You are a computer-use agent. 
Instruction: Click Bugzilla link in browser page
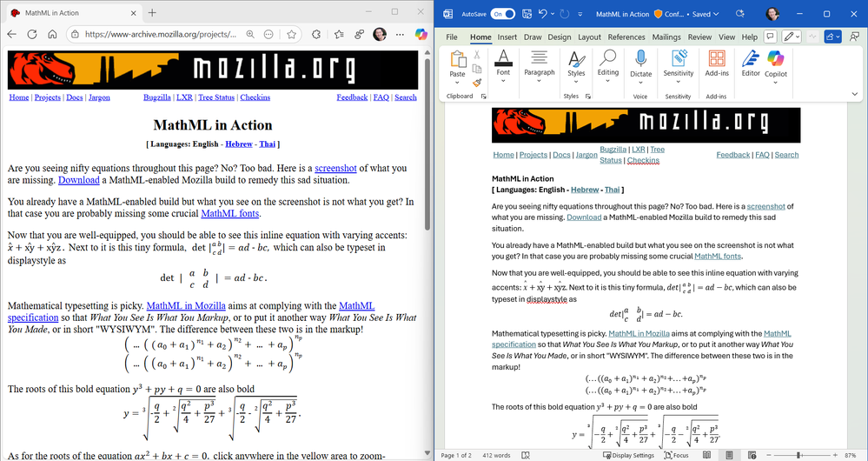tap(156, 97)
